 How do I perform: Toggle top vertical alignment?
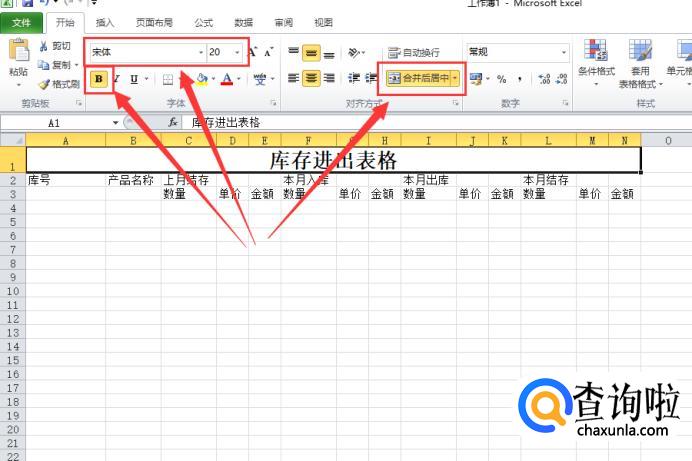293,53
